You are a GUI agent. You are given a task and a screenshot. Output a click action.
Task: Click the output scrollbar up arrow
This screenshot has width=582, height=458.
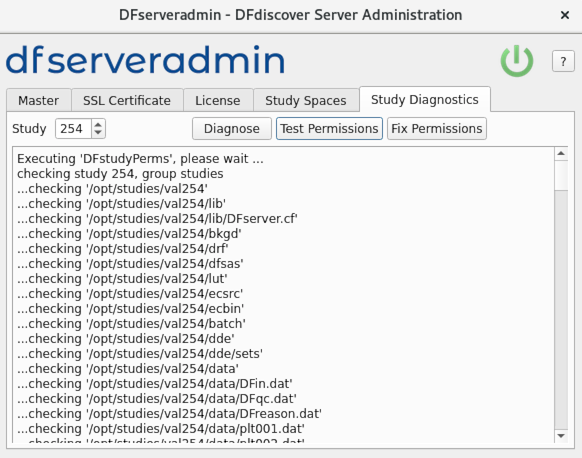[561, 153]
